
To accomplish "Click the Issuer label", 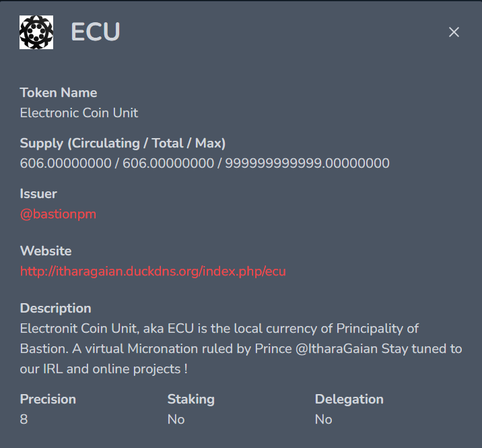I will (38, 194).
